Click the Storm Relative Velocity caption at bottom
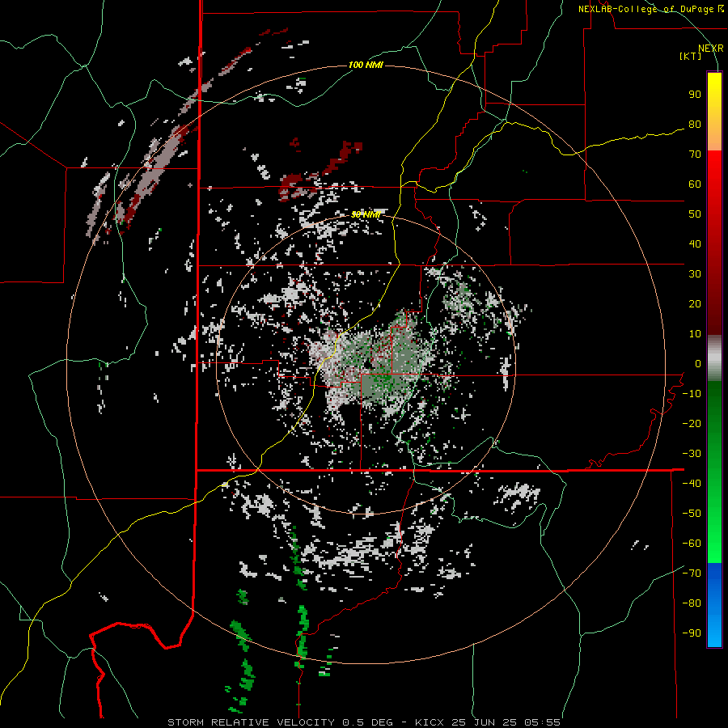The image size is (728, 728). (x=363, y=722)
